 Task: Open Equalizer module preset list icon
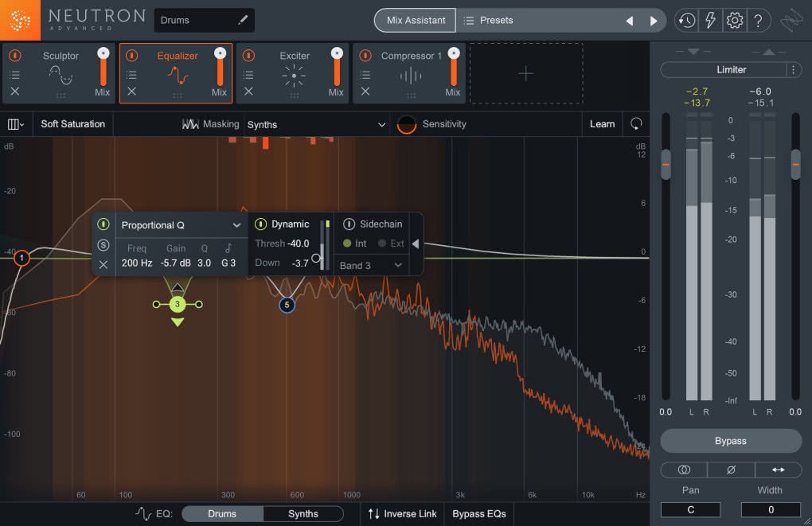pos(131,75)
